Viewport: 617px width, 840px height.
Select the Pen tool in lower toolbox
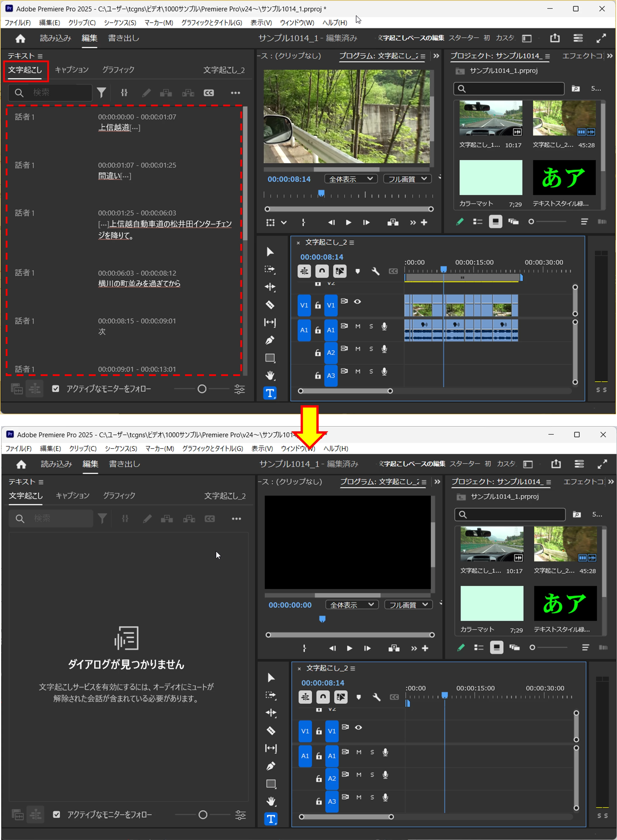point(271,766)
